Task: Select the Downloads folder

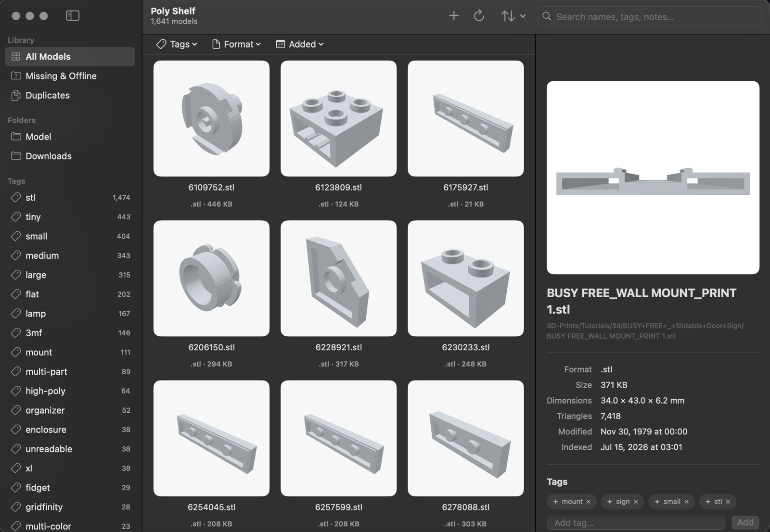Action: [x=70, y=156]
